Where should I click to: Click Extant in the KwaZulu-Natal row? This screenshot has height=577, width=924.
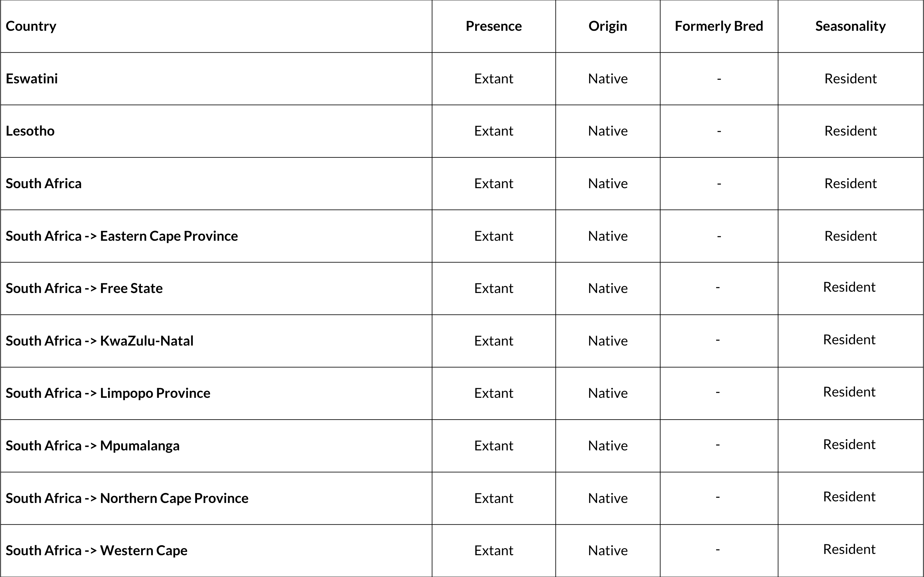point(493,341)
